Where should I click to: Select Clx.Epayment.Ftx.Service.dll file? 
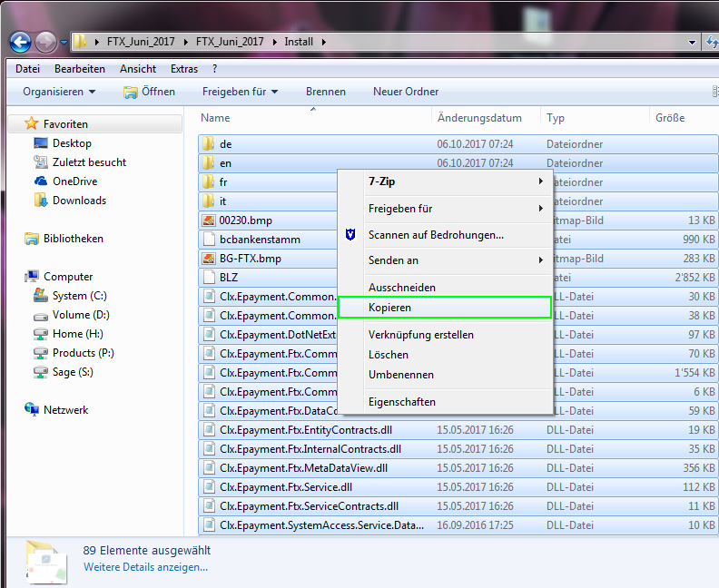click(x=458, y=487)
